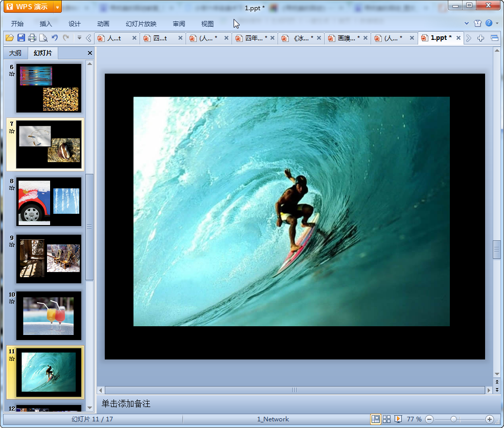Click the animation star icon under slide 10
This screenshot has width=504, height=428.
(x=12, y=302)
